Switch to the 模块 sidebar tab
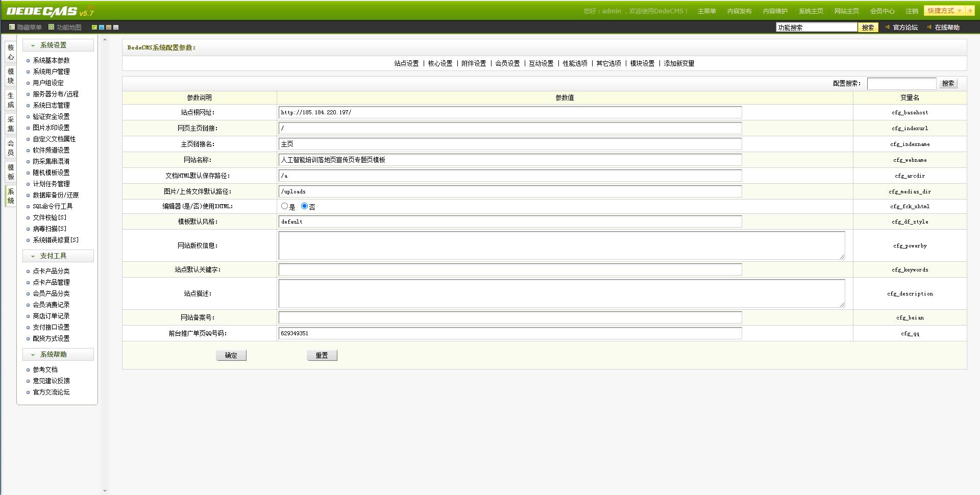This screenshot has height=495, width=980. pos(11,77)
